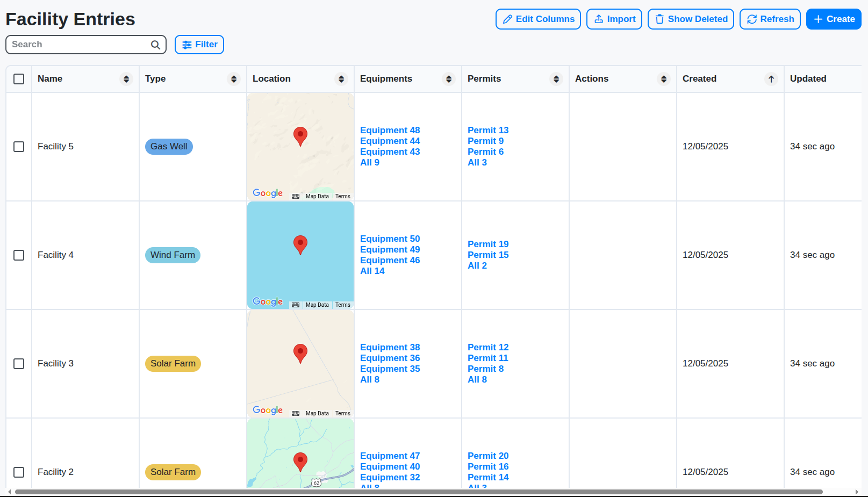Viewport: 868px width, 497px height.
Task: Click the Name column sort arrows
Action: pyautogui.click(x=127, y=78)
